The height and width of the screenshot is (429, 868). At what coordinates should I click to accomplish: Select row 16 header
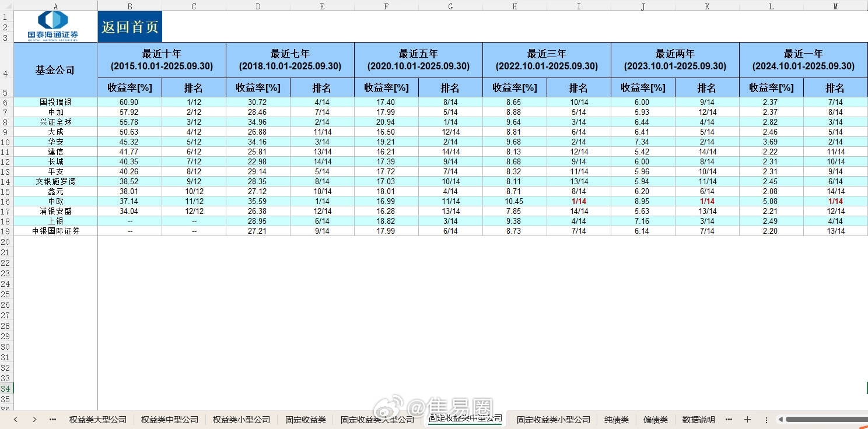[6, 201]
